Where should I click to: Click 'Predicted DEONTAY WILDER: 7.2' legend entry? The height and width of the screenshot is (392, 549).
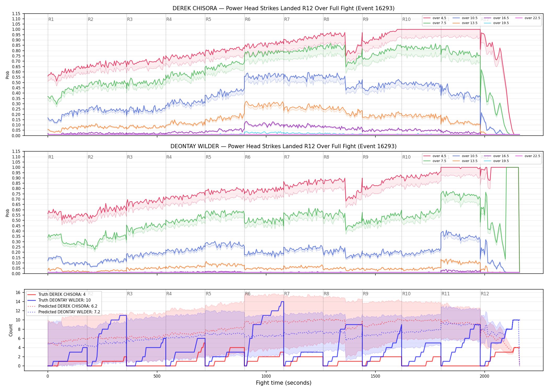pyautogui.click(x=64, y=312)
